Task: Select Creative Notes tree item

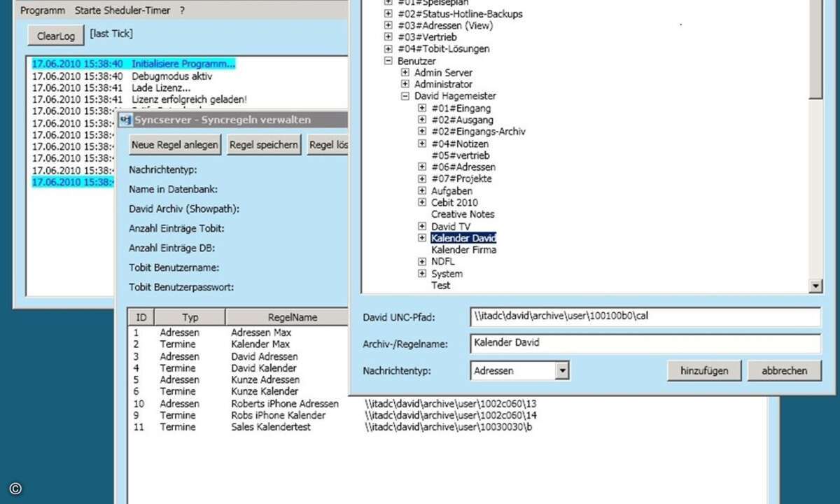Action: pyautogui.click(x=463, y=214)
